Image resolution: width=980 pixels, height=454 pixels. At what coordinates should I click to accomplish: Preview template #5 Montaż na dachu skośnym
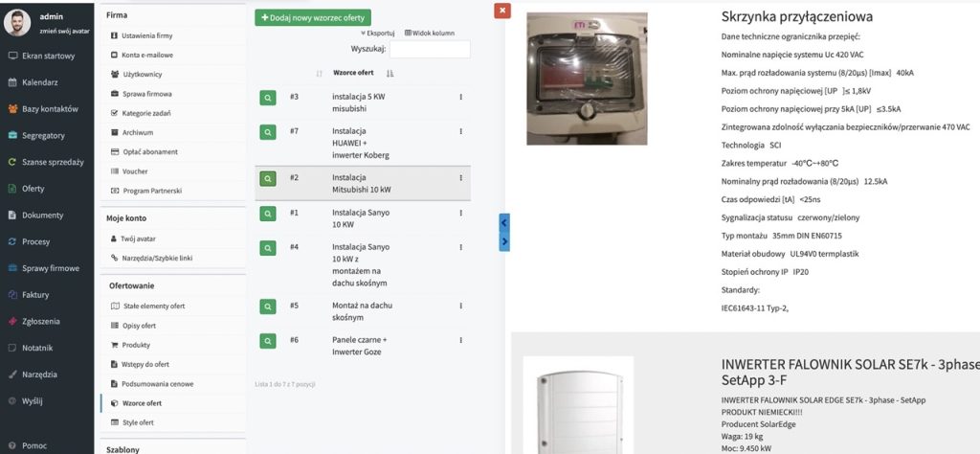tap(268, 306)
